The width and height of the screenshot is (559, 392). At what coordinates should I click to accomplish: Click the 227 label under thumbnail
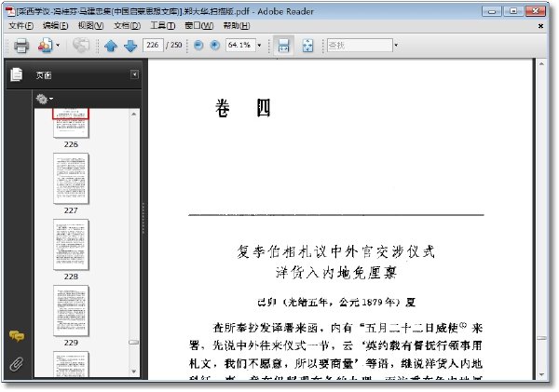tap(71, 210)
